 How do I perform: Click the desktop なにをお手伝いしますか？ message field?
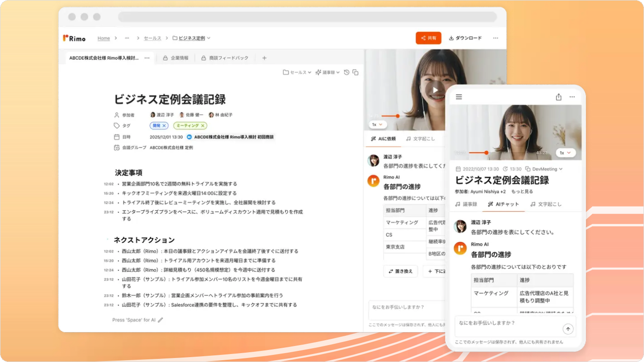pos(407,310)
